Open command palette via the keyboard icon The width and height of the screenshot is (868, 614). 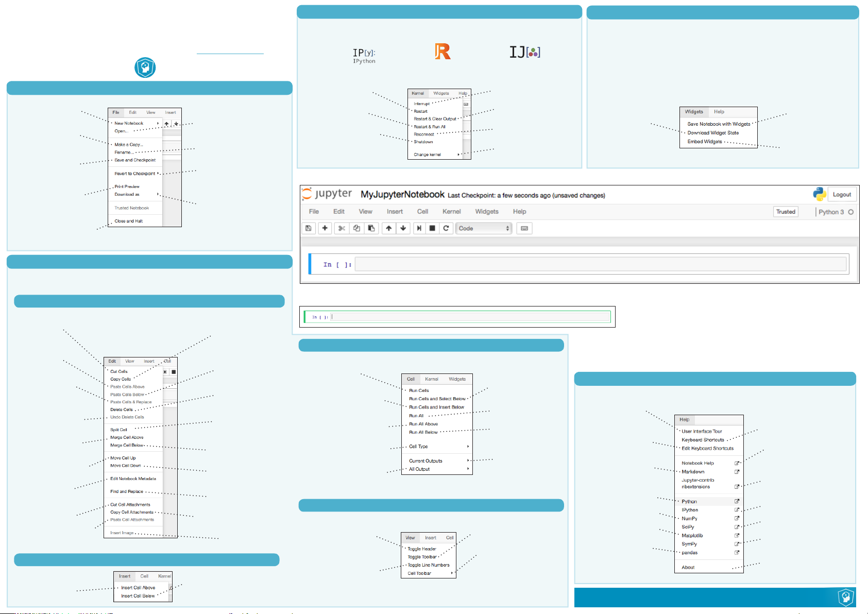tap(524, 228)
